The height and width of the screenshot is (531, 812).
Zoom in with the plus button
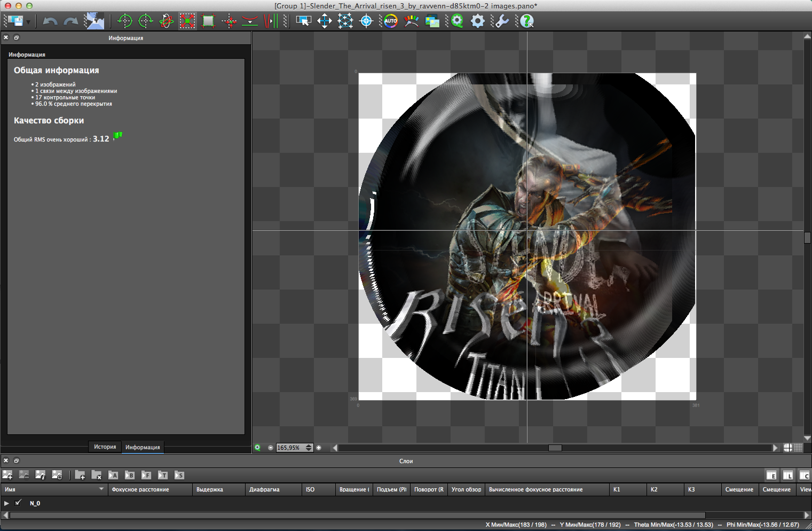point(319,448)
